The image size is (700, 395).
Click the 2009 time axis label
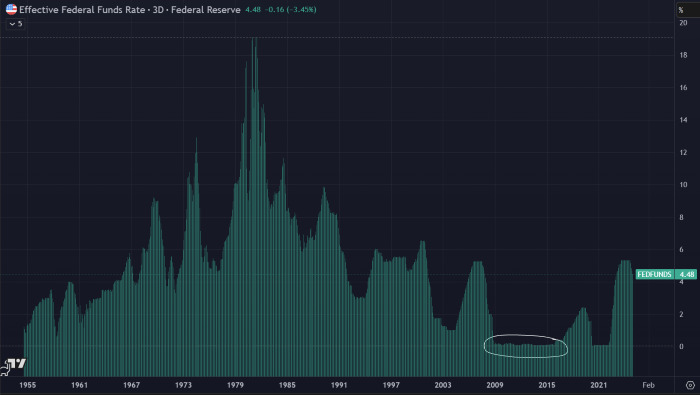pos(495,385)
